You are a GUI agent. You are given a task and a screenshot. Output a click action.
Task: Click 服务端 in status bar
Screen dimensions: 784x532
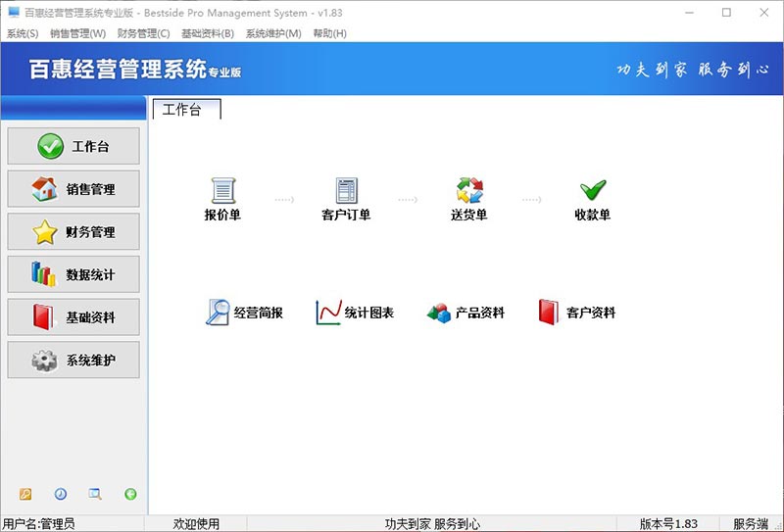751,524
